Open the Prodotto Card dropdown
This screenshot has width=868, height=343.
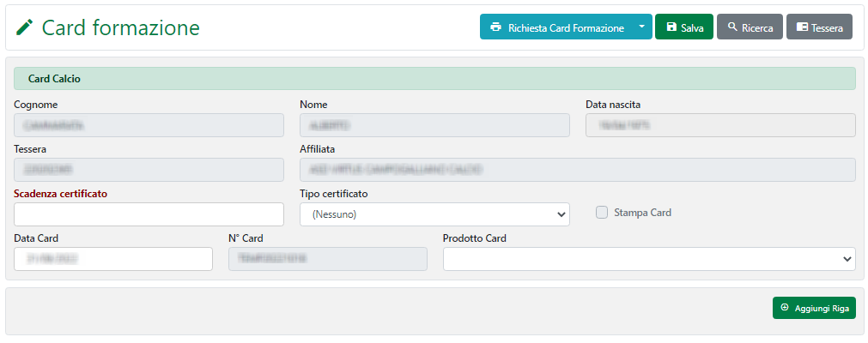(649, 259)
